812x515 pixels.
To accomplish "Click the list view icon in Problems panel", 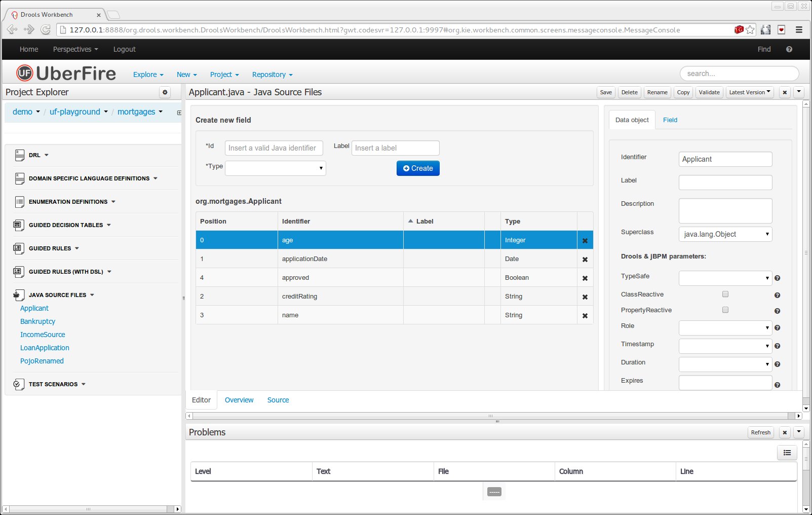I will coord(787,453).
